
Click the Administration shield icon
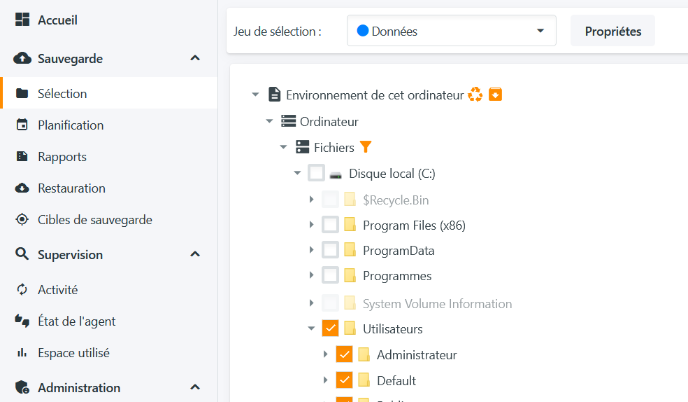[22, 387]
